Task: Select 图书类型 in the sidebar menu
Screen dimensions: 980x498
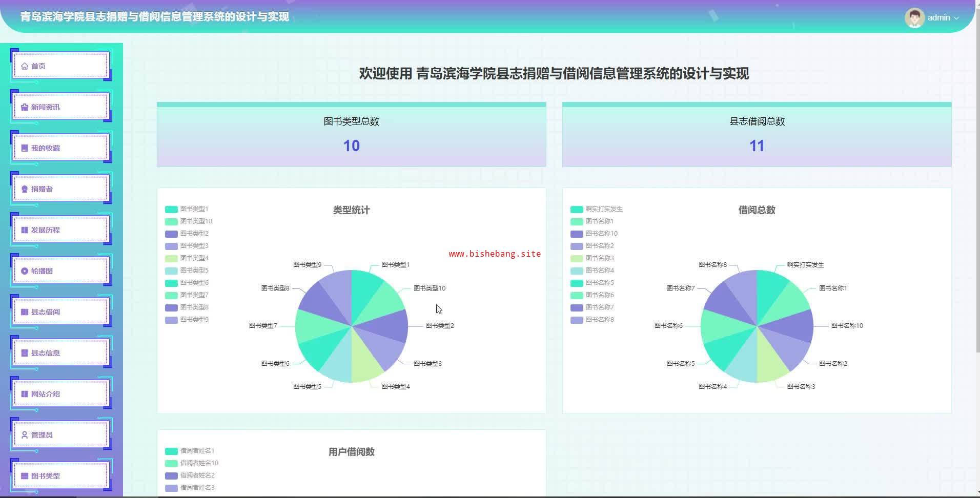Action: [x=60, y=475]
